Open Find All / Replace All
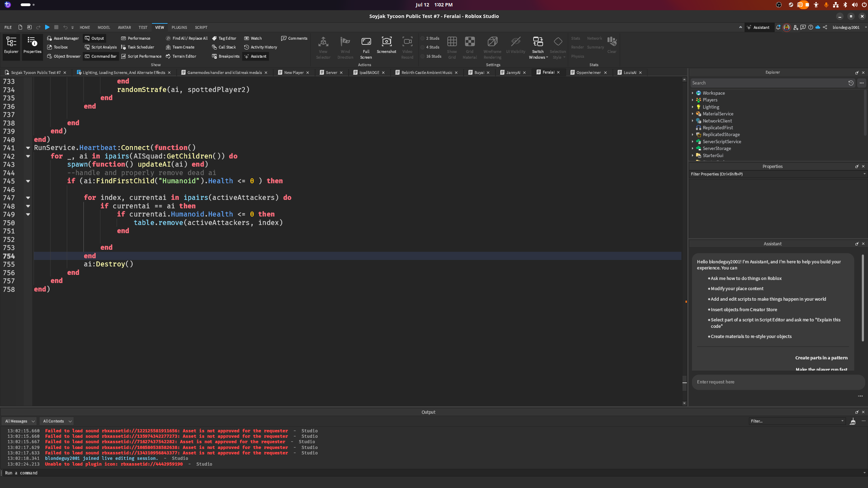868x488 pixels. [x=187, y=38]
